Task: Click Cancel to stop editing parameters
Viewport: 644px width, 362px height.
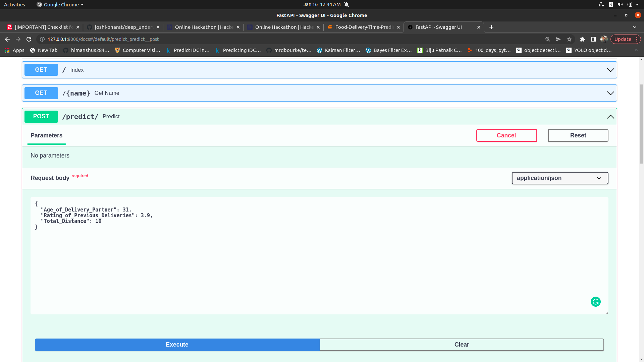Action: (x=506, y=135)
